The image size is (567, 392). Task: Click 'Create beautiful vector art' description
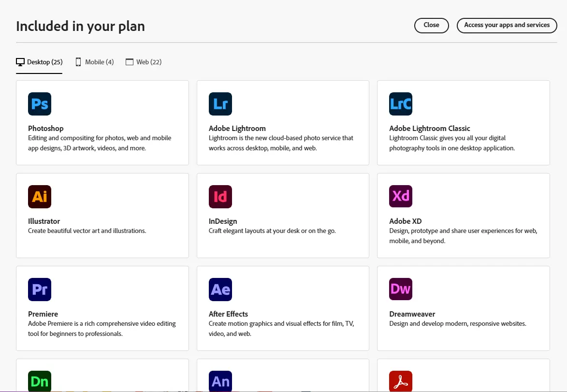click(x=87, y=231)
